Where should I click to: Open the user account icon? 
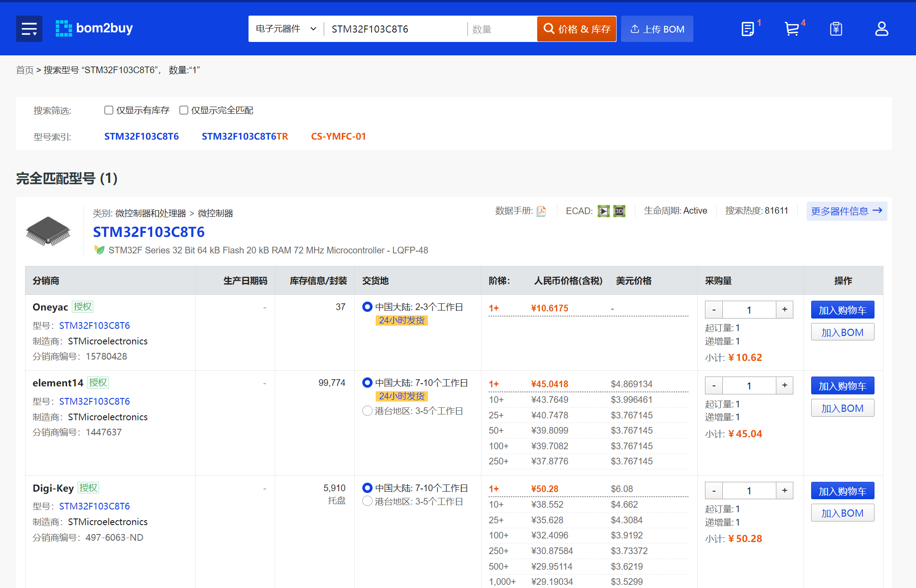881,29
